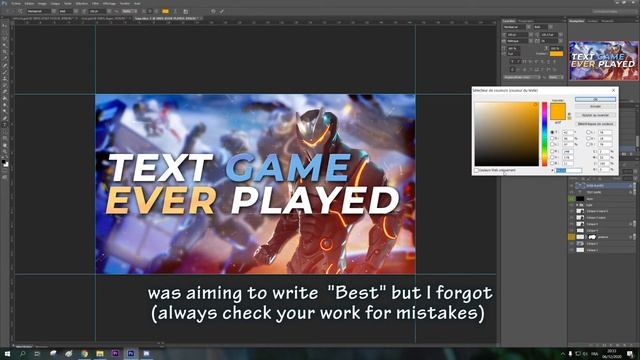Toggle the character and paragraph panels icon
Screen dimensions: 640x360
pyautogui.click(x=186, y=11)
